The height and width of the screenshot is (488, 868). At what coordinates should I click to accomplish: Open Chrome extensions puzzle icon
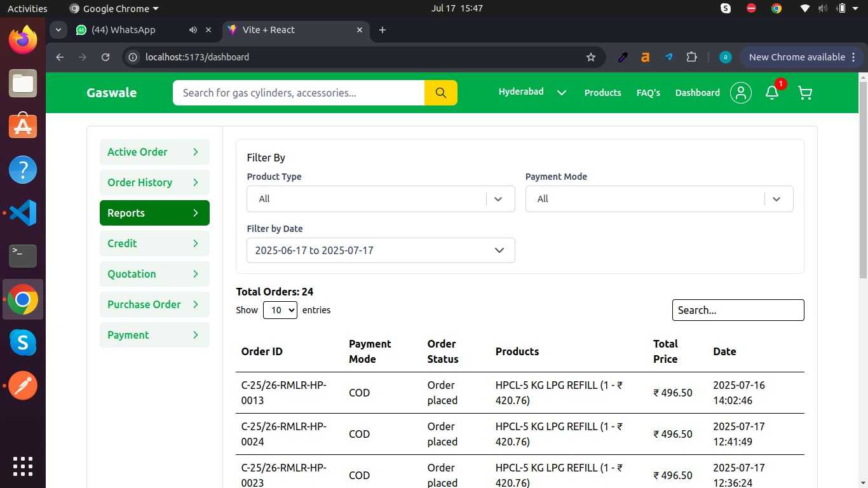click(691, 57)
